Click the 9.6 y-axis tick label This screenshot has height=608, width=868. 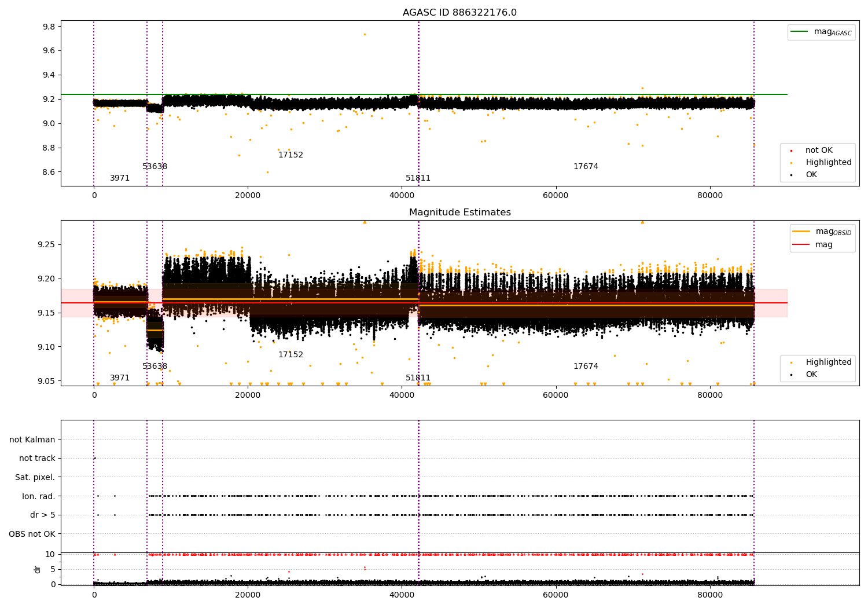(x=49, y=51)
